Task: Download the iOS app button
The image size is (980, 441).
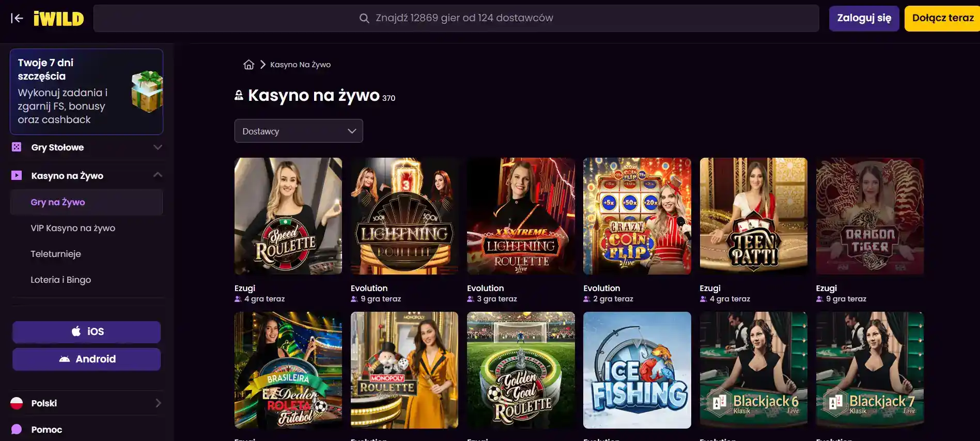Action: click(x=87, y=332)
